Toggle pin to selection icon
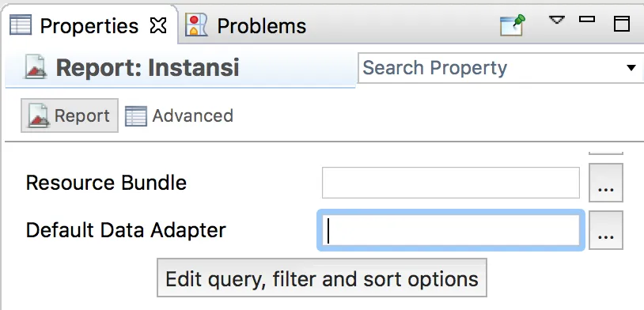Screen dimensions: 644x310 click(513, 25)
